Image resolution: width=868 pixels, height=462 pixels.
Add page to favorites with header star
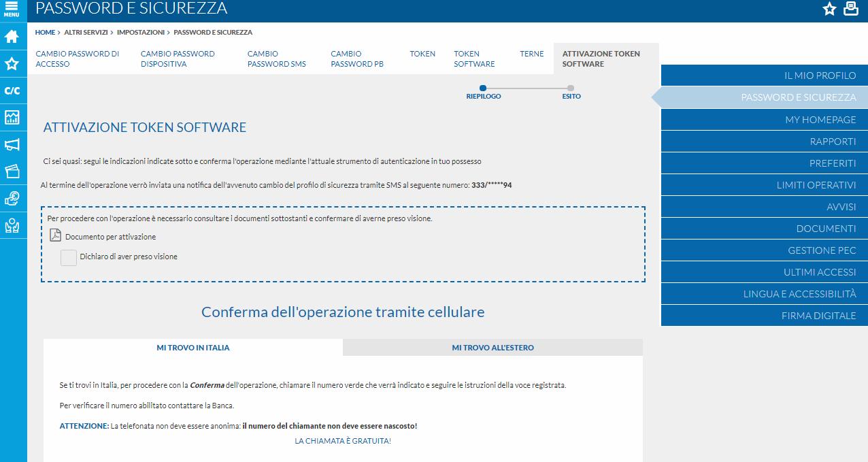pyautogui.click(x=829, y=9)
